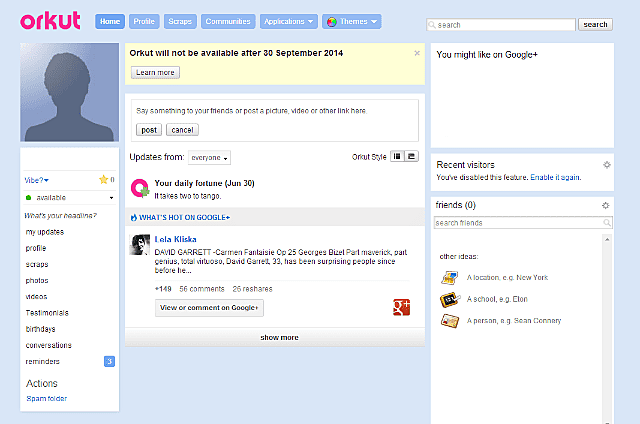Viewport: 640px width, 424px height.
Task: Click Enable it again link
Action: tap(555, 177)
